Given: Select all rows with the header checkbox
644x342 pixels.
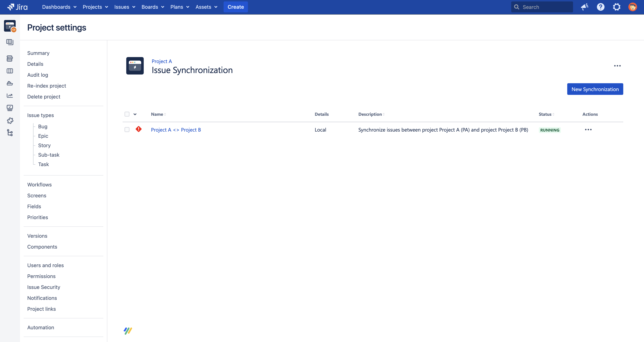Looking at the screenshot, I should click(x=127, y=114).
